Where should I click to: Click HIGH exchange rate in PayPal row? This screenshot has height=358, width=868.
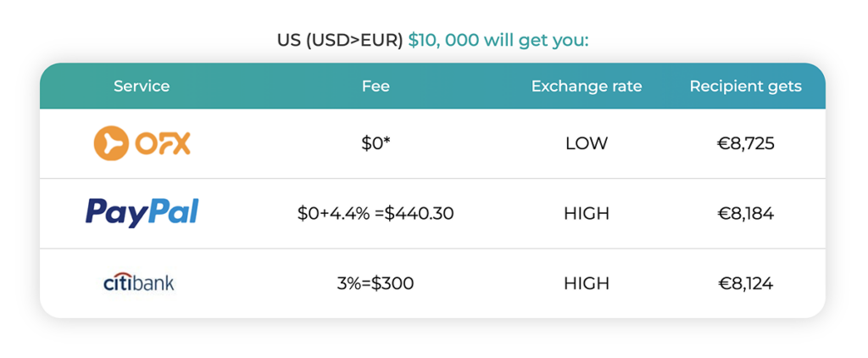click(587, 214)
